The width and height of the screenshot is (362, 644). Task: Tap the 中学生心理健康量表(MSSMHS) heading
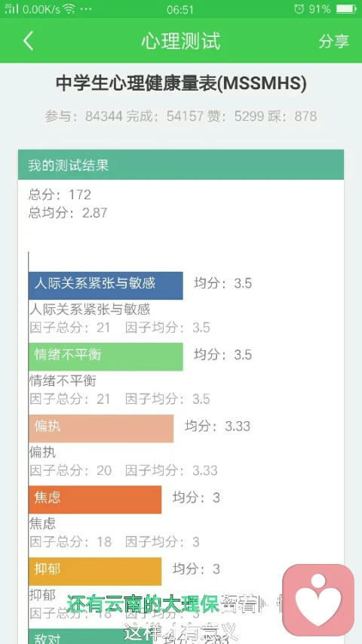[181, 83]
